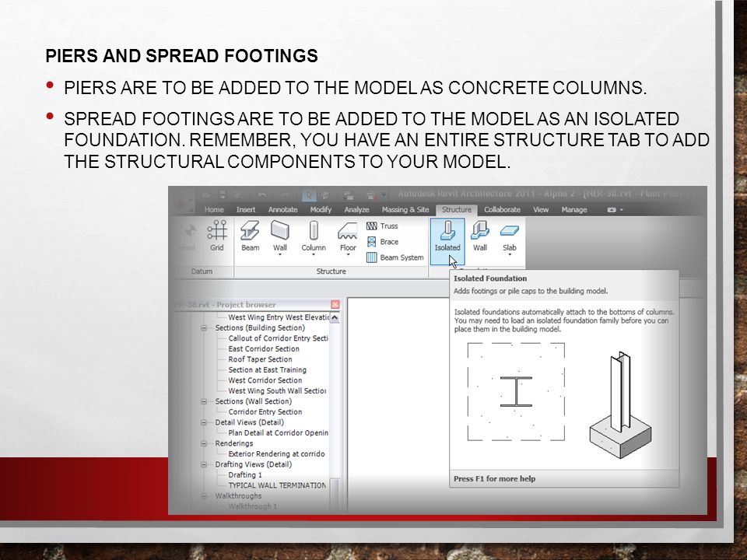Pick the Beam structural tool
747x560 pixels.
pyautogui.click(x=250, y=236)
